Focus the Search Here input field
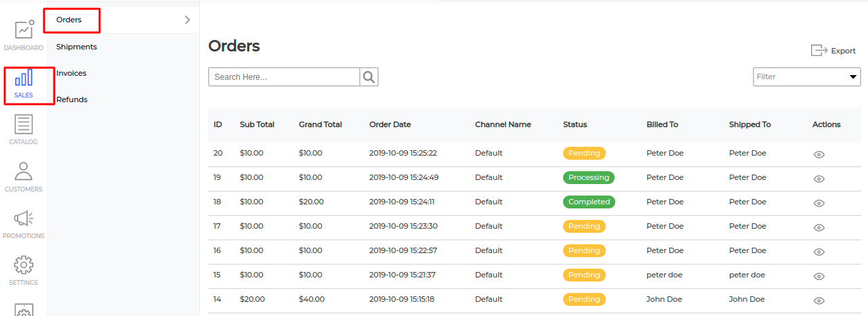 coord(284,77)
